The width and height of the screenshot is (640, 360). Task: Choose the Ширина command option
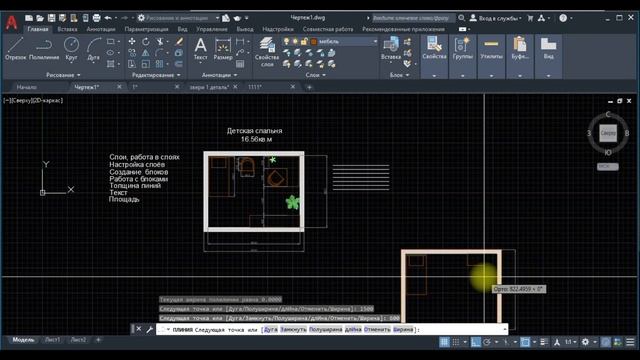[x=403, y=329]
